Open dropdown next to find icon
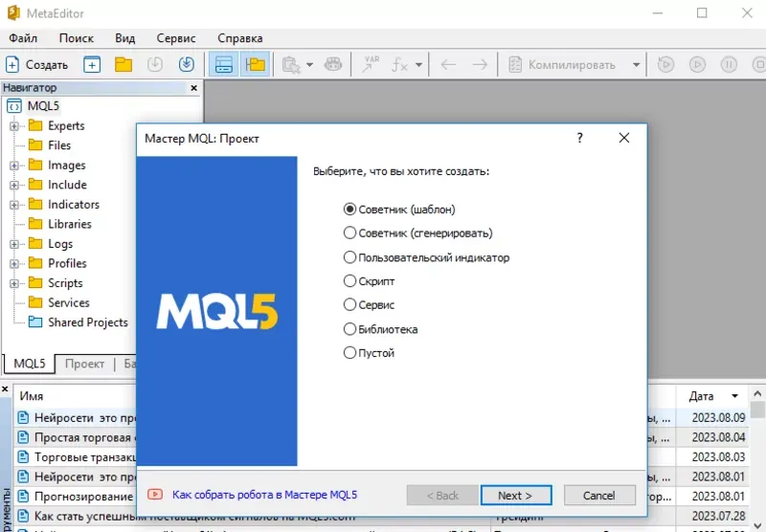Screen dimensions: 766x532 [x=309, y=64]
